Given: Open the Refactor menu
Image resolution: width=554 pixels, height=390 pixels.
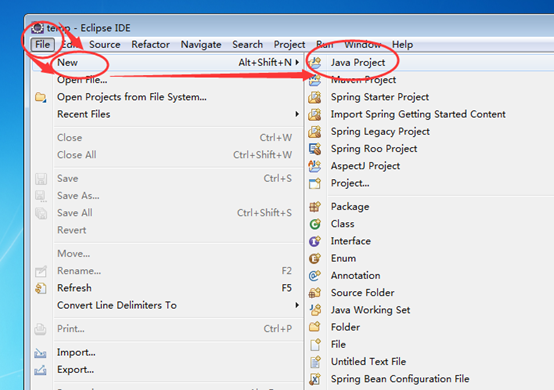Looking at the screenshot, I should click(x=151, y=45).
